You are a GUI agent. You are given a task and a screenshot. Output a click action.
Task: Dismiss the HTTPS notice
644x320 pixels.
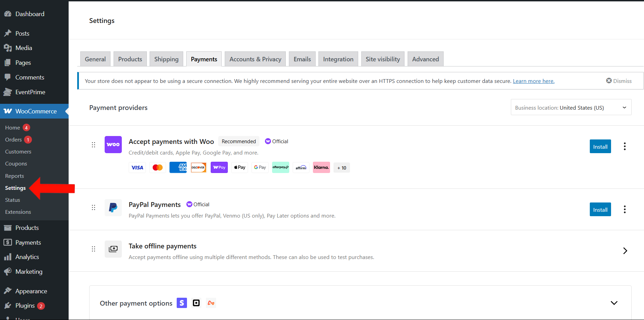point(619,81)
